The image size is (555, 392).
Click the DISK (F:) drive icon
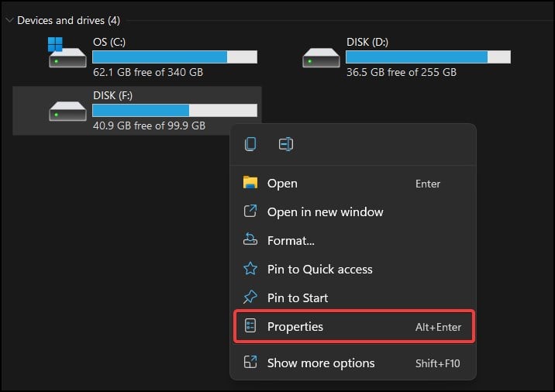(x=67, y=111)
